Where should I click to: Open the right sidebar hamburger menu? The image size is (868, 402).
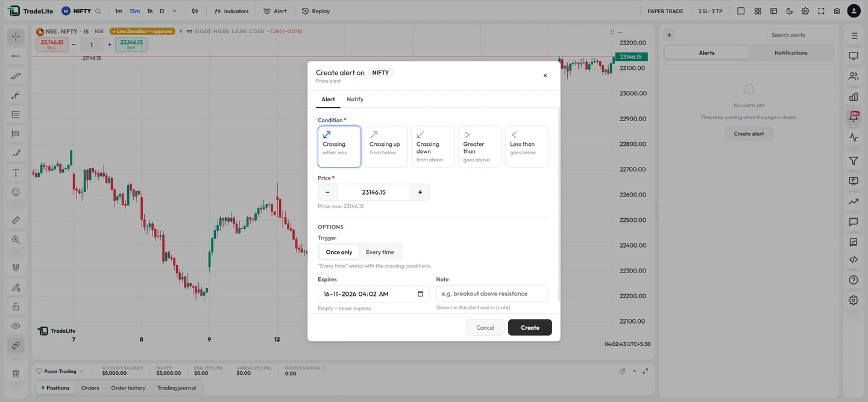854,36
